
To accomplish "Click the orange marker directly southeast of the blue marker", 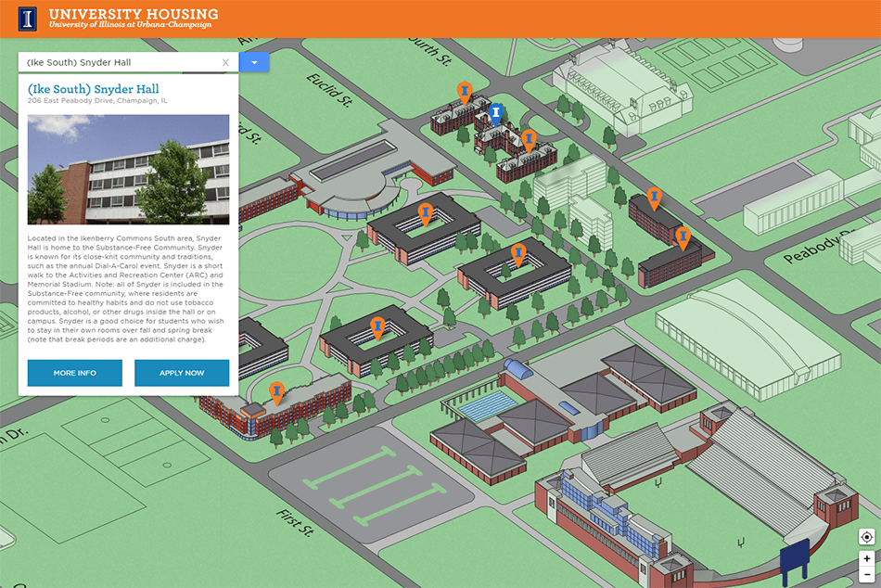I will 529,140.
